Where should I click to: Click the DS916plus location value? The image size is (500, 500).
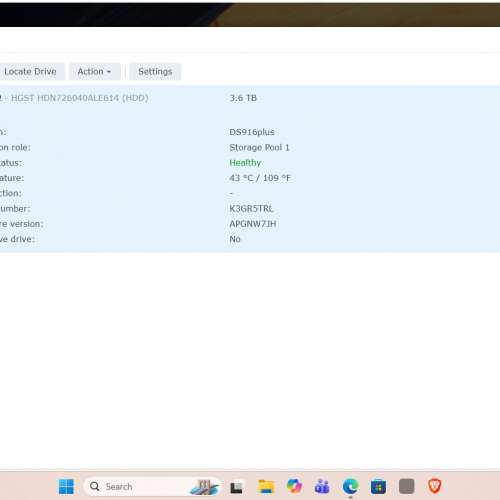click(x=252, y=132)
